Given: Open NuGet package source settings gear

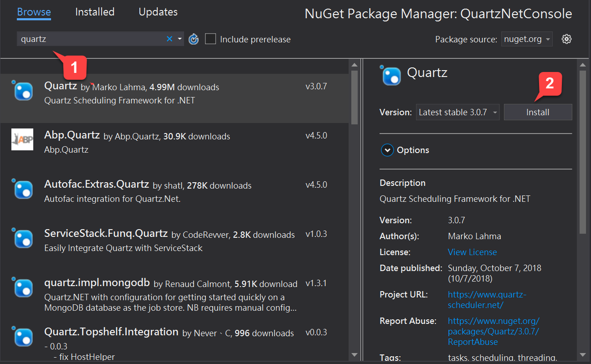Looking at the screenshot, I should click(x=566, y=39).
